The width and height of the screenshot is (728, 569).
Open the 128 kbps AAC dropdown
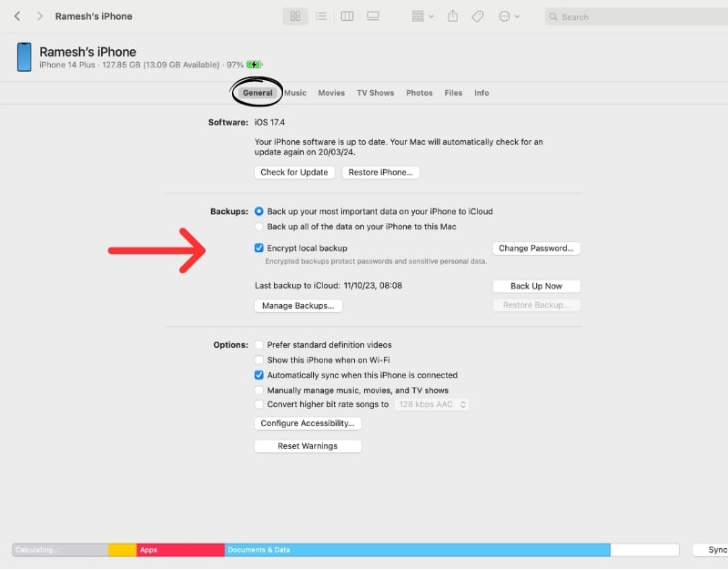point(431,404)
